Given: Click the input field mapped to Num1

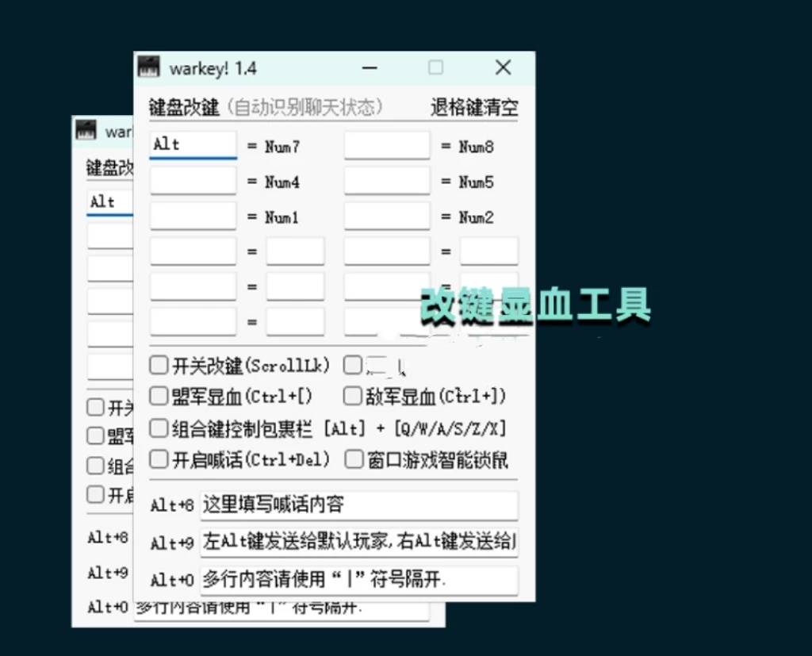Looking at the screenshot, I should (x=193, y=216).
